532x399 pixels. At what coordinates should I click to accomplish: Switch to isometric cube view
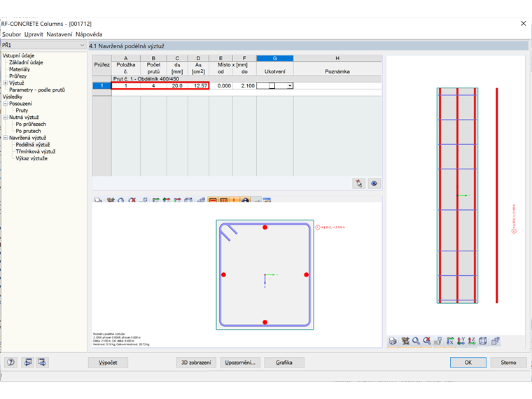click(x=483, y=341)
